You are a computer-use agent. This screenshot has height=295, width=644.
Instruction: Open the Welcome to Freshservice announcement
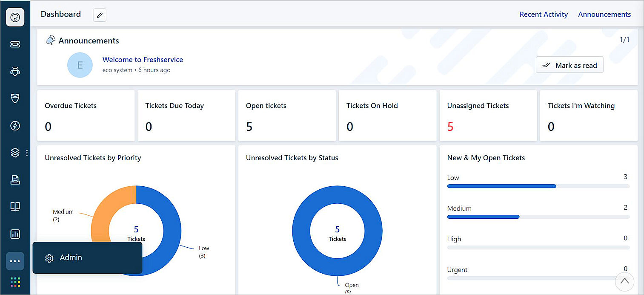click(x=142, y=60)
